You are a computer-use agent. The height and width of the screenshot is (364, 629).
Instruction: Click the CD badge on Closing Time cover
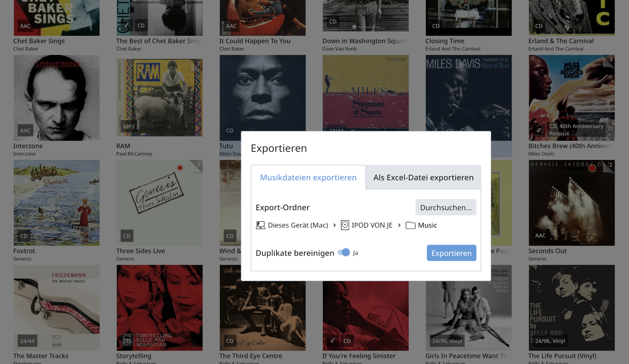[436, 26]
